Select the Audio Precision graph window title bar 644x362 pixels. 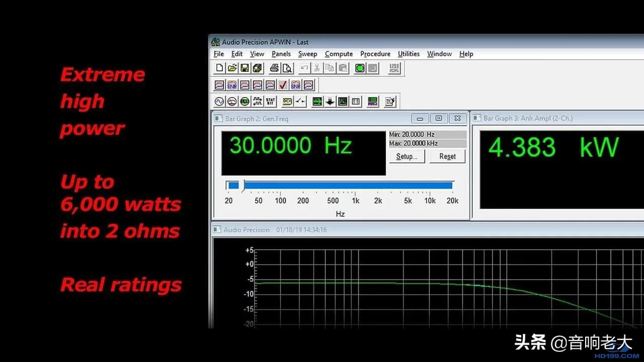(x=428, y=230)
